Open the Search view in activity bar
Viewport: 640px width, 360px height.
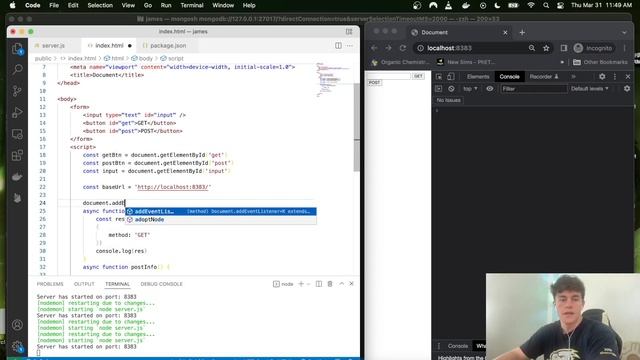coord(17,70)
